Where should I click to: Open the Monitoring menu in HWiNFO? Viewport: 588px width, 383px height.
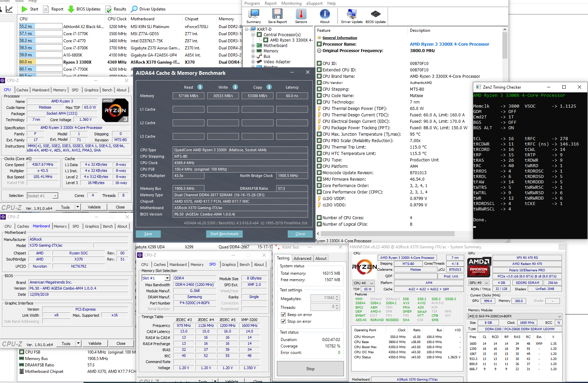291,3
